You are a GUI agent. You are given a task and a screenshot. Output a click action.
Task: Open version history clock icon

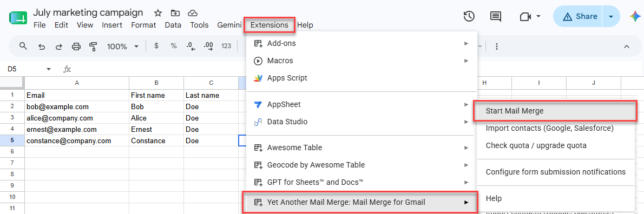[469, 16]
